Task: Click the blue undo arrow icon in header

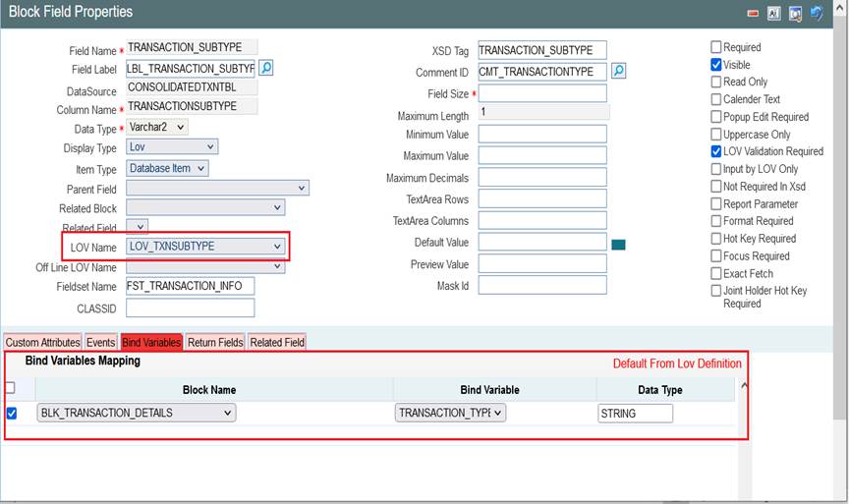Action: click(817, 13)
